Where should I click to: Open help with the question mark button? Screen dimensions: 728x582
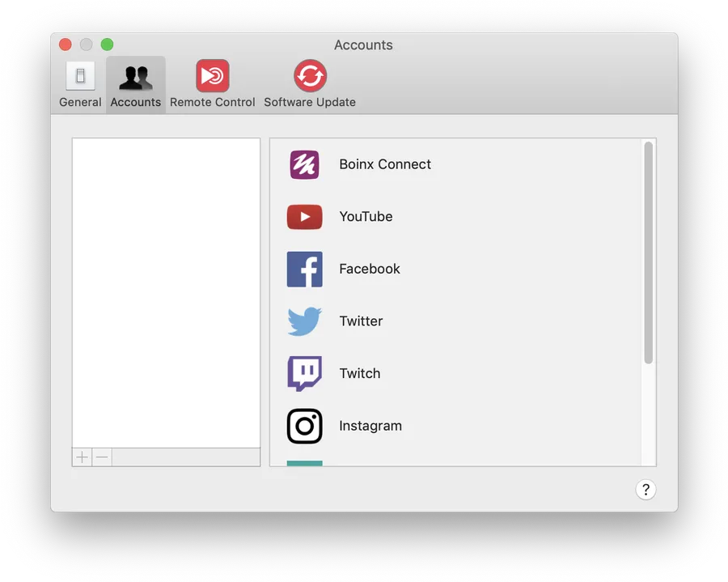[645, 490]
